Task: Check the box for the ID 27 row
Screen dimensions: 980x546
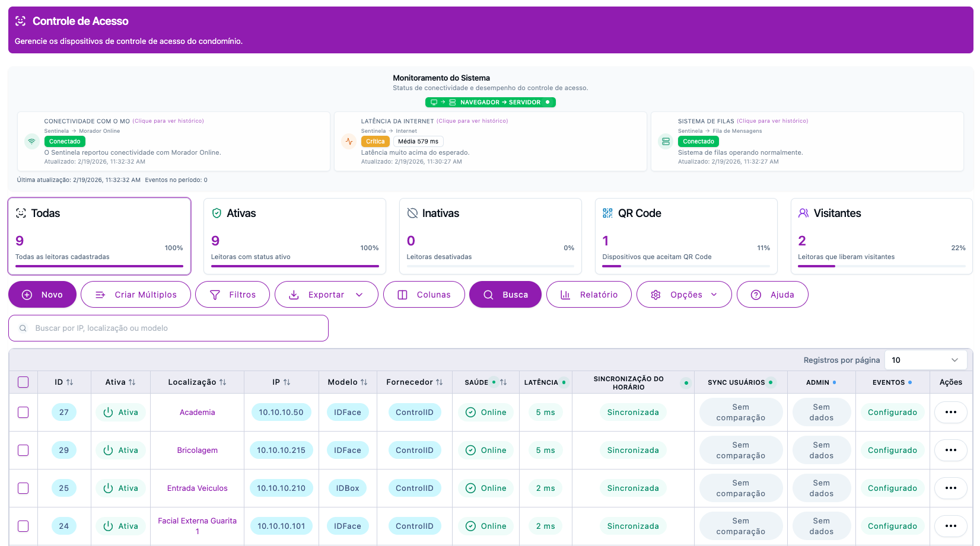Action: point(23,413)
